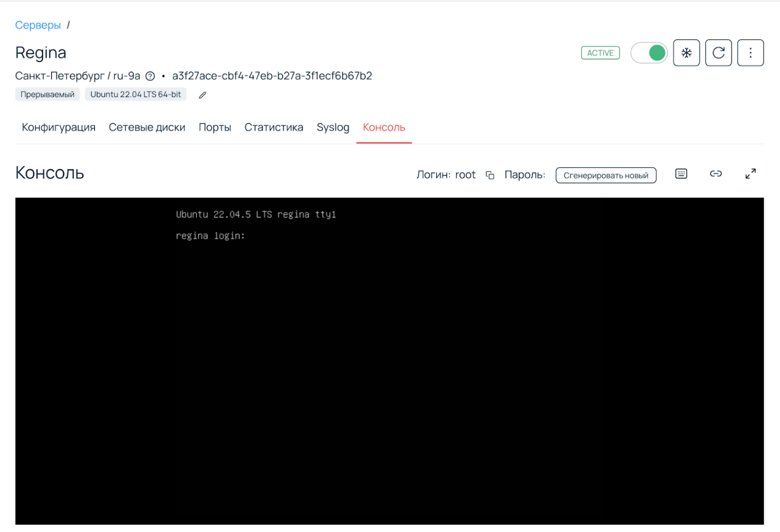Switch to the Конфигурация tab

click(58, 127)
